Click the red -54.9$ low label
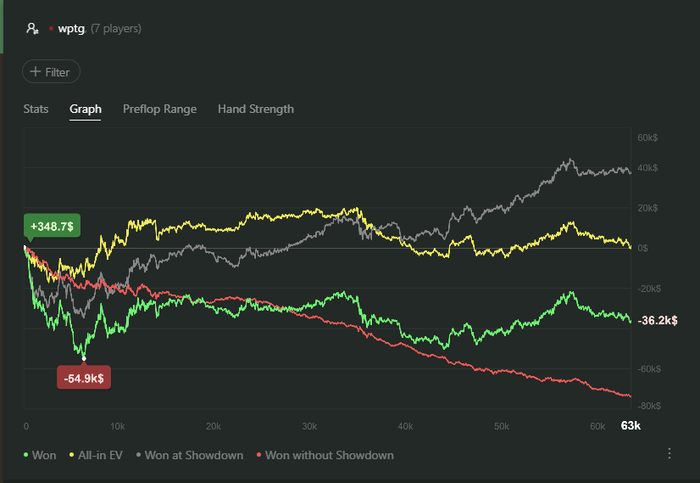Screen dimensions: 700x483 tap(85, 379)
